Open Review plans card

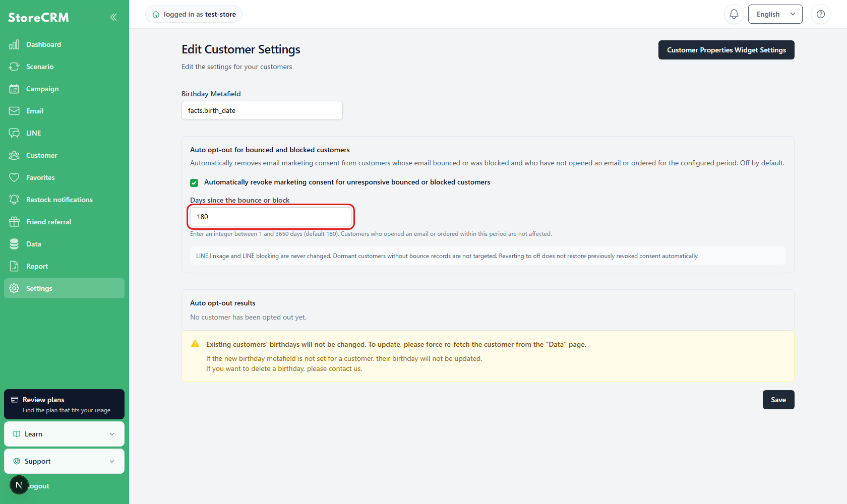click(65, 404)
